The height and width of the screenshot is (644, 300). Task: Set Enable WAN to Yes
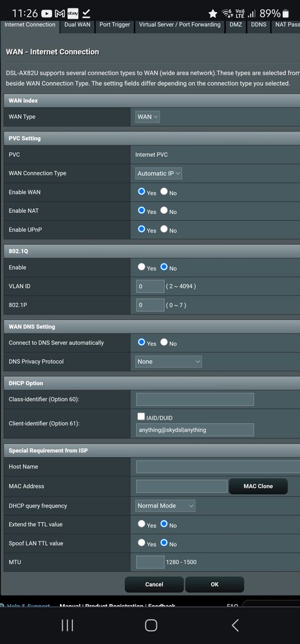pyautogui.click(x=142, y=191)
